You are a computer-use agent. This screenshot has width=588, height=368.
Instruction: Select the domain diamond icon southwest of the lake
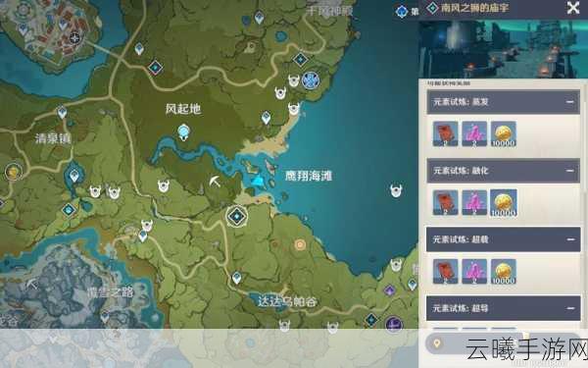coord(69,210)
